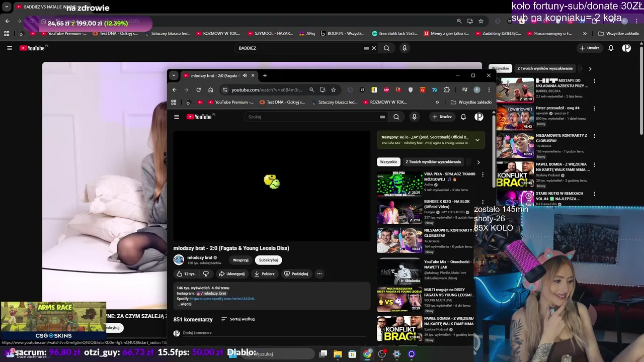Click Subskrybuj button for młodszy brat
Viewport: 644px width, 362px height.
pos(268,260)
